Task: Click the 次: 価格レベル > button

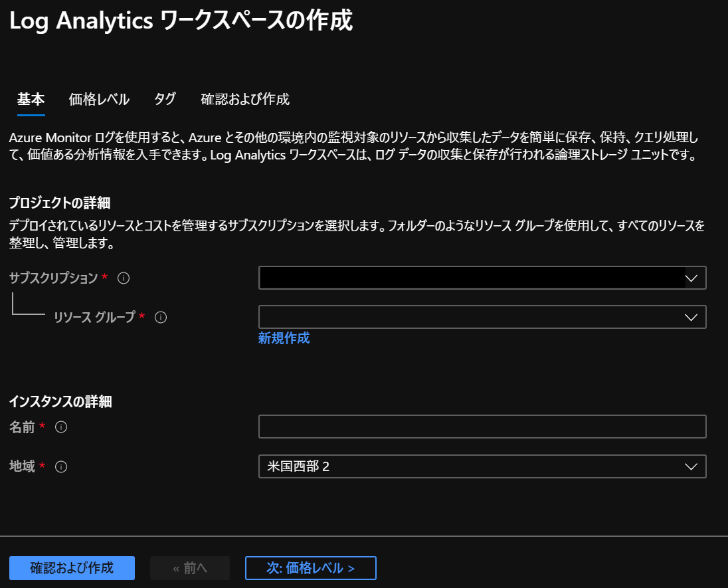Action: click(311, 568)
